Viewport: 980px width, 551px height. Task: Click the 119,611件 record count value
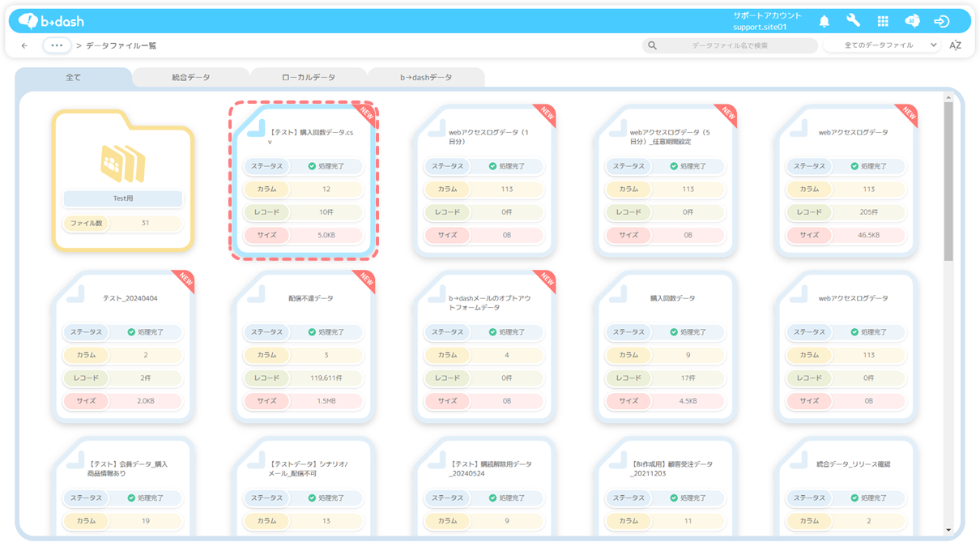326,378
